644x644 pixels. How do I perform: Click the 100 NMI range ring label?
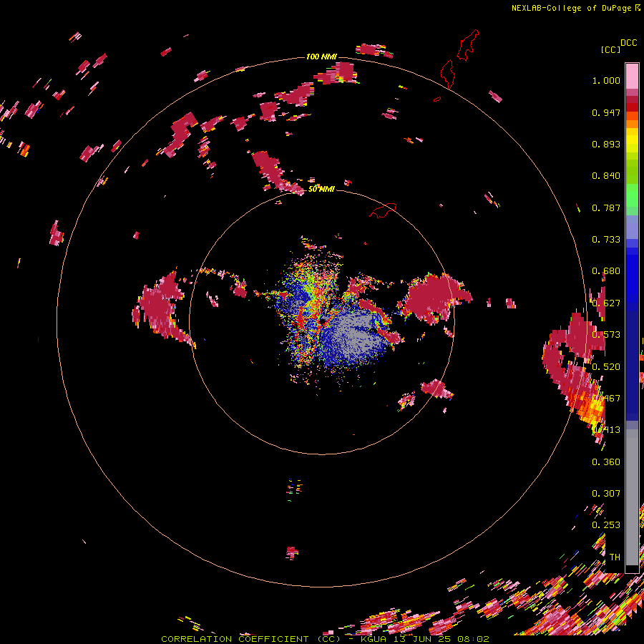pyautogui.click(x=321, y=57)
